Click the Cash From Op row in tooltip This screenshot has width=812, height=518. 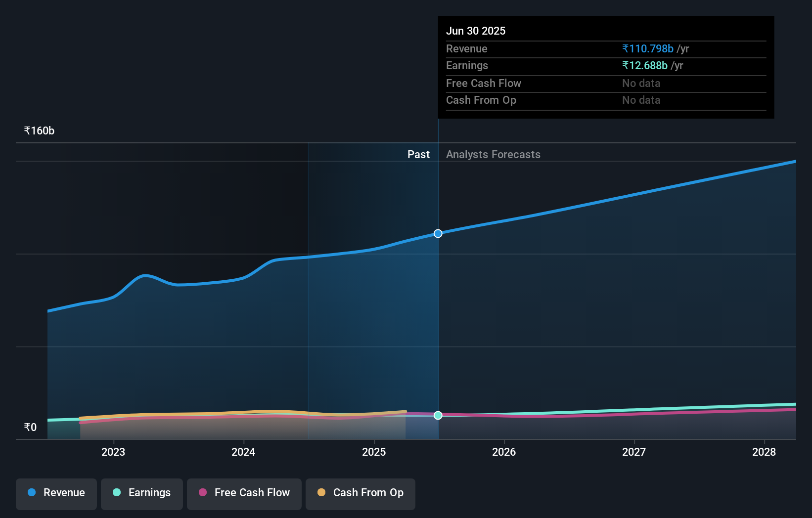pos(606,100)
